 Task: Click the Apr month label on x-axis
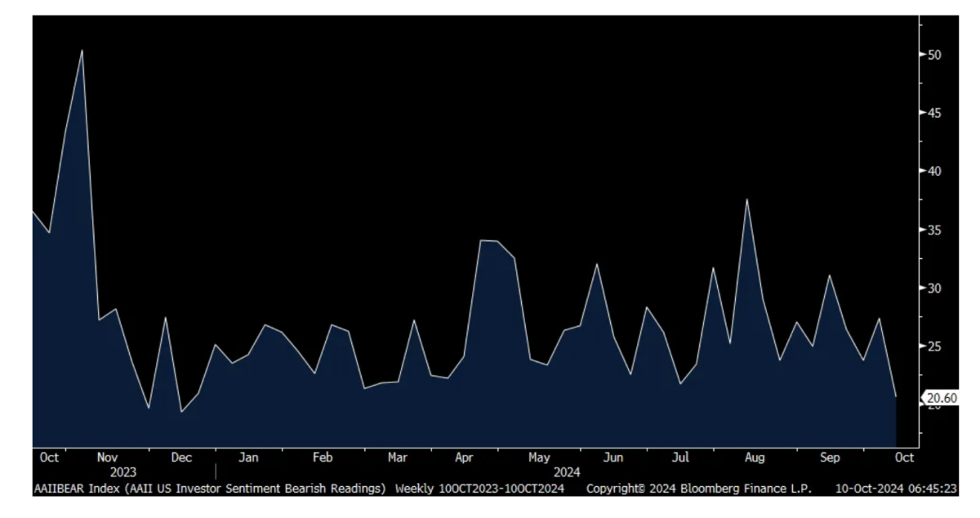pos(465,458)
